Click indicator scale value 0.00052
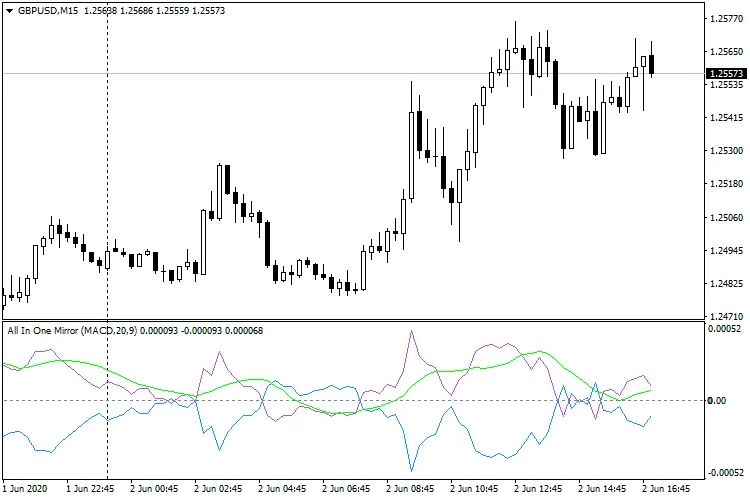The width and height of the screenshot is (750, 500). [x=725, y=329]
